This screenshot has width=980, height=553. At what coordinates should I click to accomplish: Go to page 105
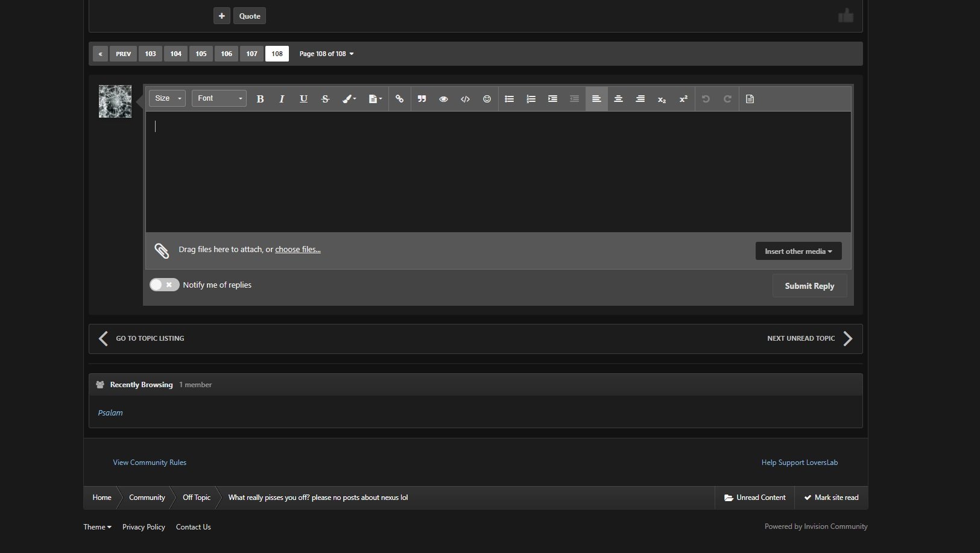click(201, 54)
